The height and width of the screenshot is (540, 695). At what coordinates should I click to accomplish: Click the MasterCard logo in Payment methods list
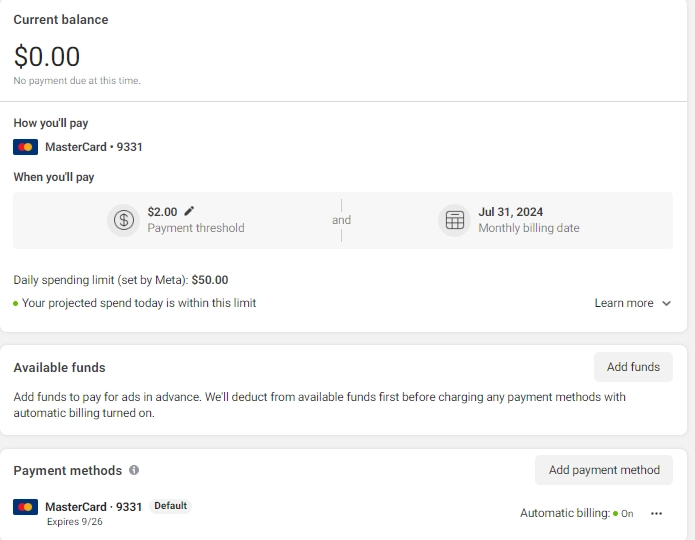tap(26, 506)
